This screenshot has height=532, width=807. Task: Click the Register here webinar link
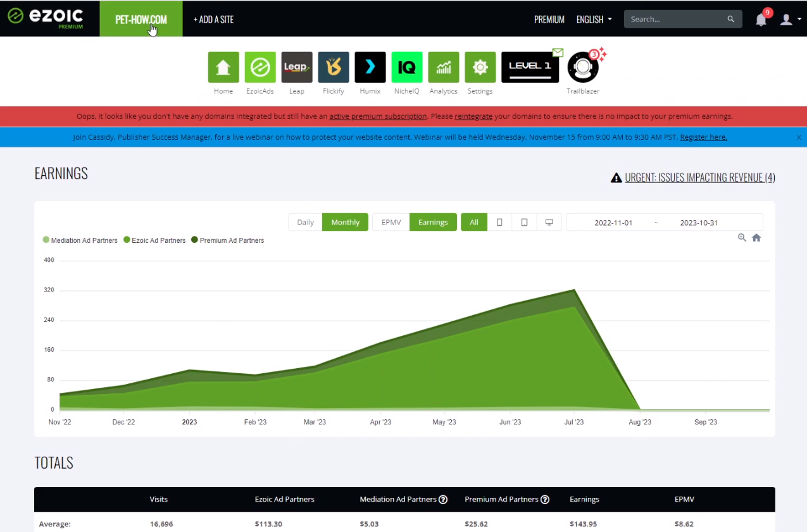pyautogui.click(x=703, y=137)
